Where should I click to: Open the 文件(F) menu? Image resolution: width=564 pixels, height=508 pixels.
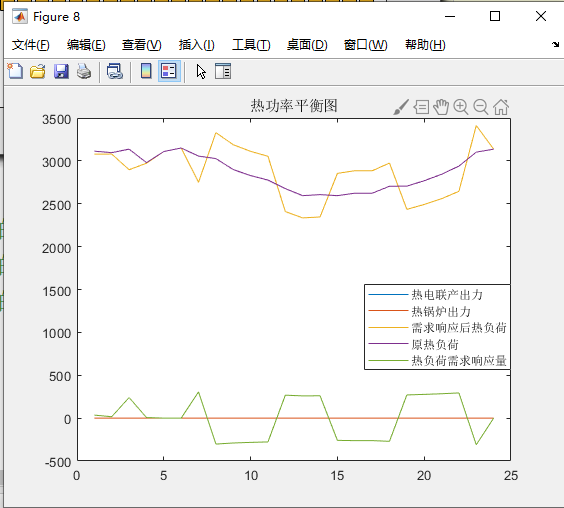[x=31, y=45]
